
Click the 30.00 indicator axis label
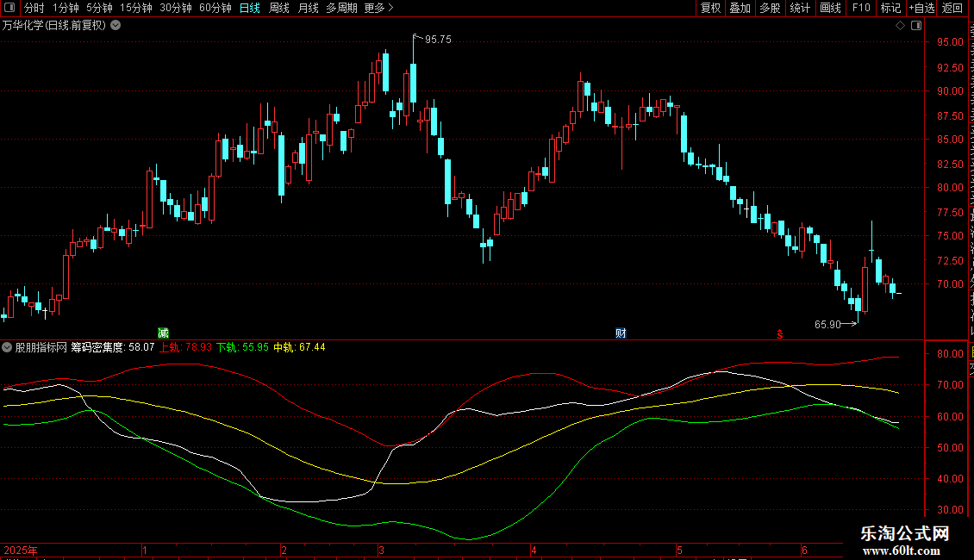tap(951, 510)
